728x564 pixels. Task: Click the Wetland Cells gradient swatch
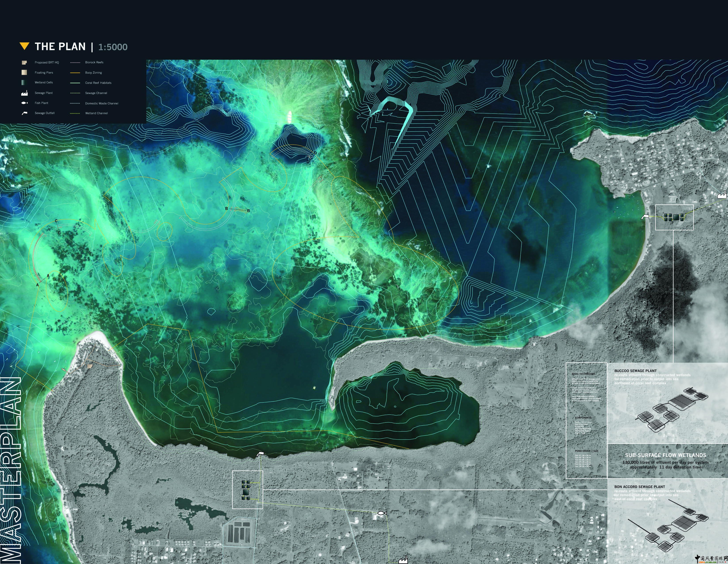(24, 82)
